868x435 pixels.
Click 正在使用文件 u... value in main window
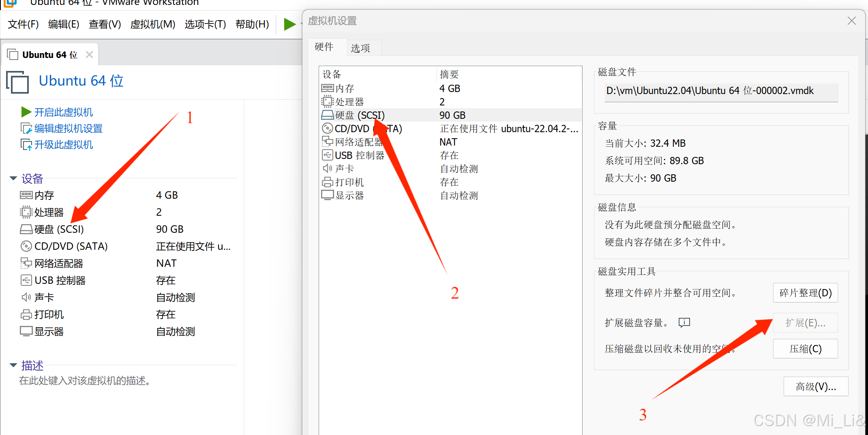(193, 246)
